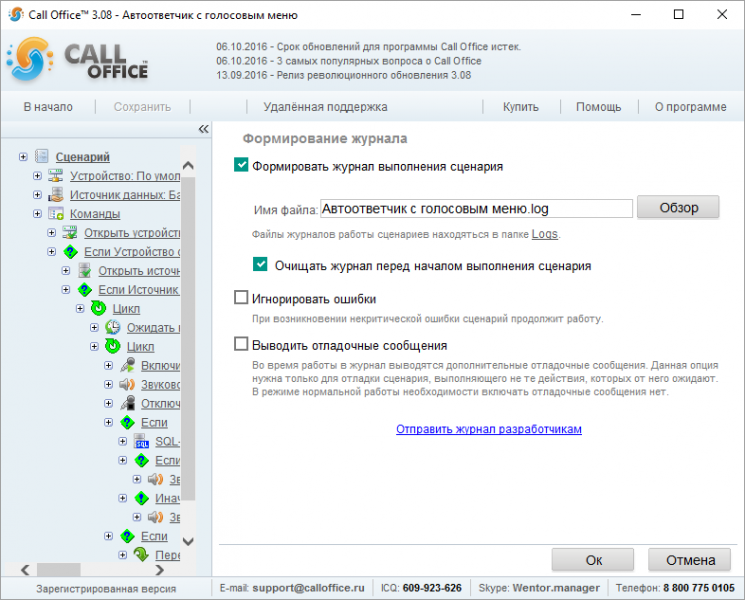Select Цикл under Если Источник in tree
The image size is (745, 600).
click(126, 308)
